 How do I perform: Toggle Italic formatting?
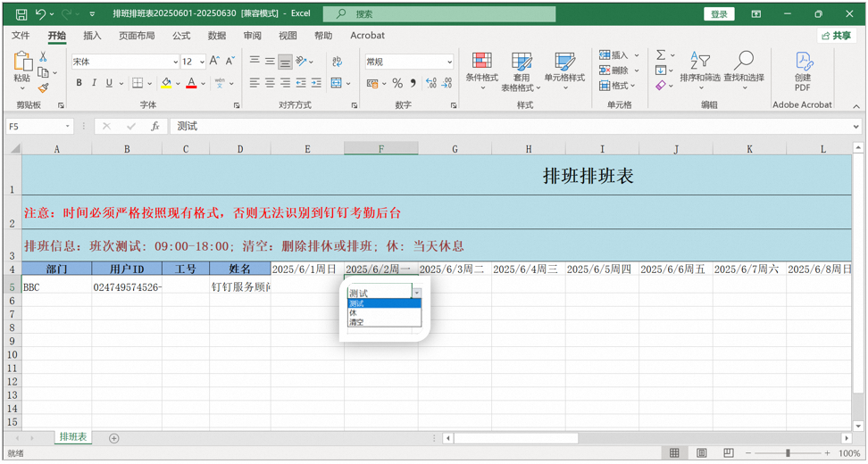pyautogui.click(x=94, y=83)
